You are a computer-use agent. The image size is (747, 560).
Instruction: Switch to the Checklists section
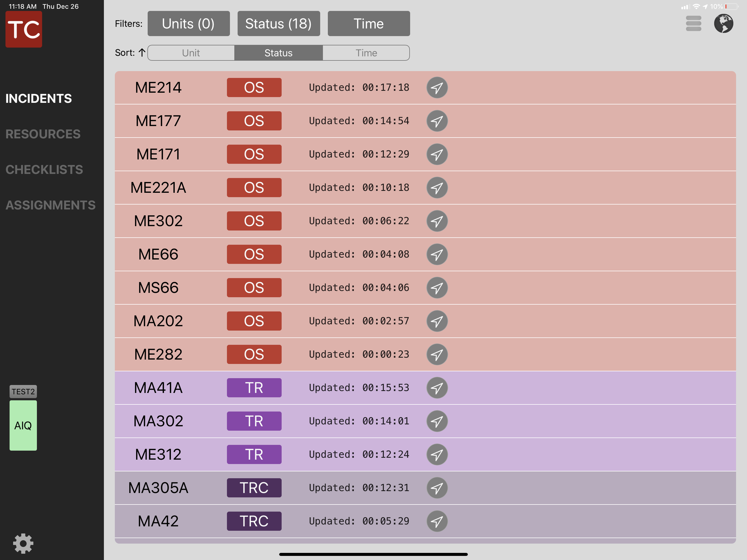click(44, 170)
